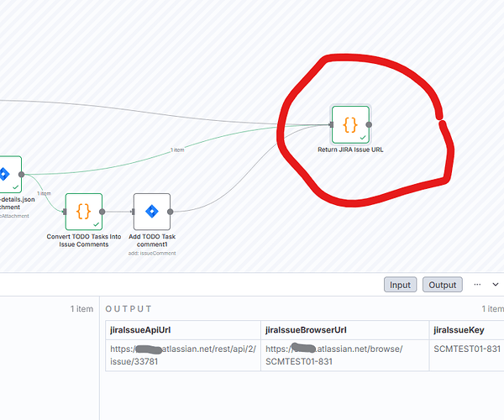
Task: Open the three-dots more options menu
Action: pos(477,285)
